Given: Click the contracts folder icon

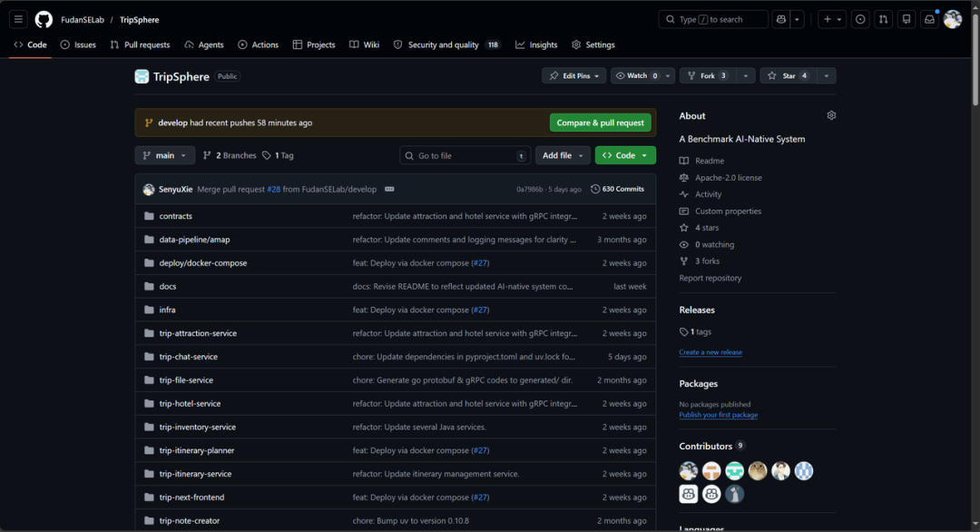Looking at the screenshot, I should coord(149,216).
